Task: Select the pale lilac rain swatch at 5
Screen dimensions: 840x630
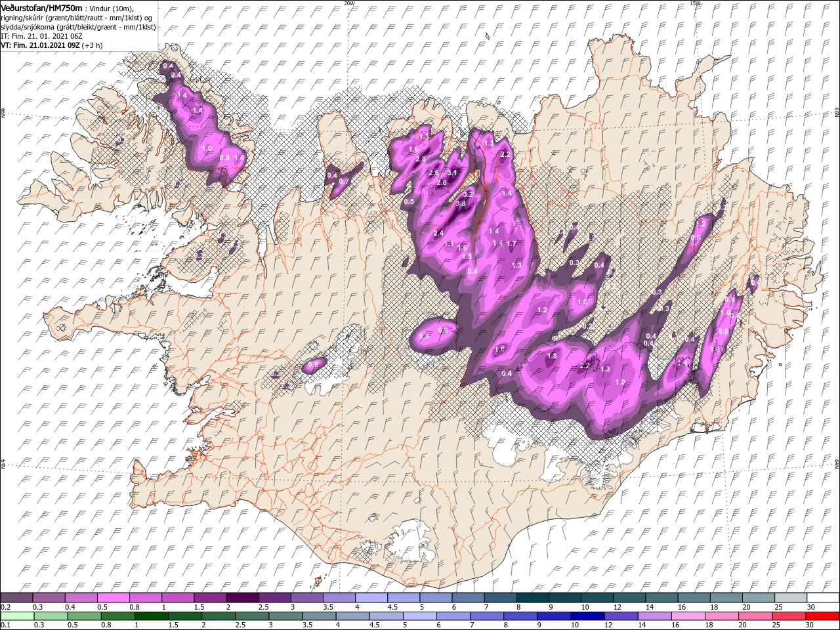Action: pyautogui.click(x=419, y=616)
